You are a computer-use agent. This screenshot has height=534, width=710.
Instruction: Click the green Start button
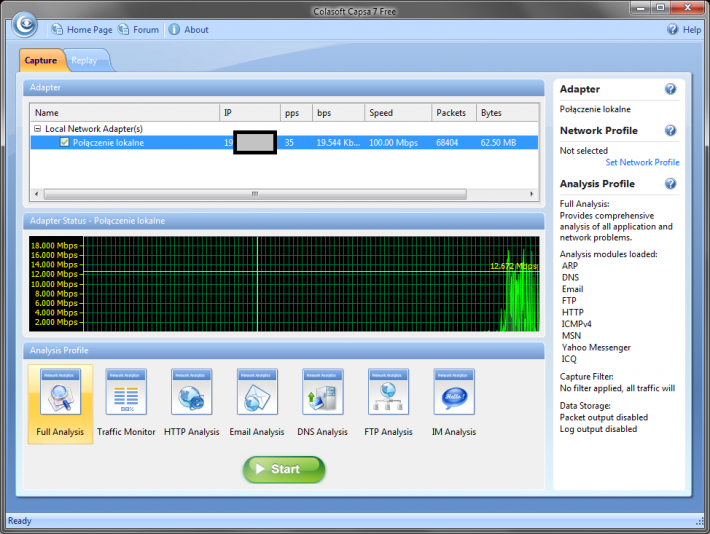[x=284, y=469]
